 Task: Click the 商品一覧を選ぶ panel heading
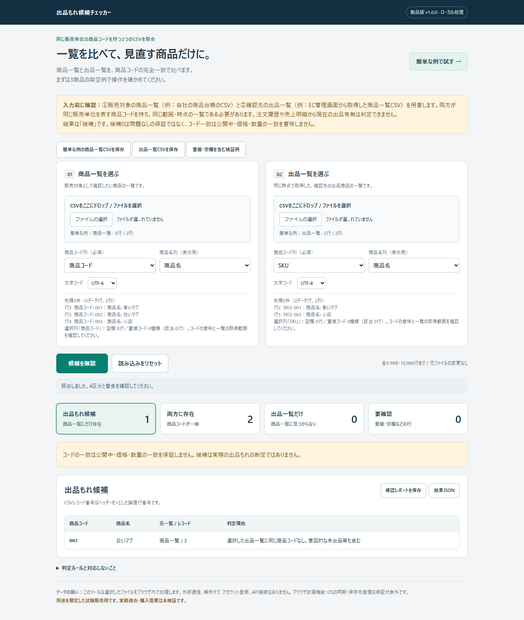click(x=98, y=174)
